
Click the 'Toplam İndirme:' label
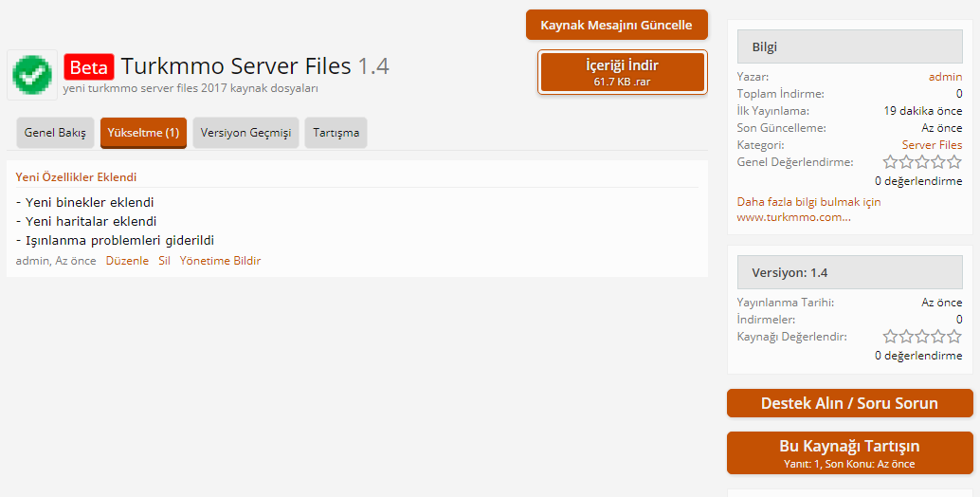pos(781,94)
